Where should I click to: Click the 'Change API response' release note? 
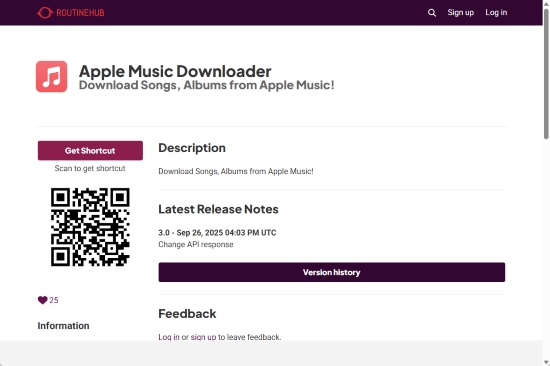point(196,244)
